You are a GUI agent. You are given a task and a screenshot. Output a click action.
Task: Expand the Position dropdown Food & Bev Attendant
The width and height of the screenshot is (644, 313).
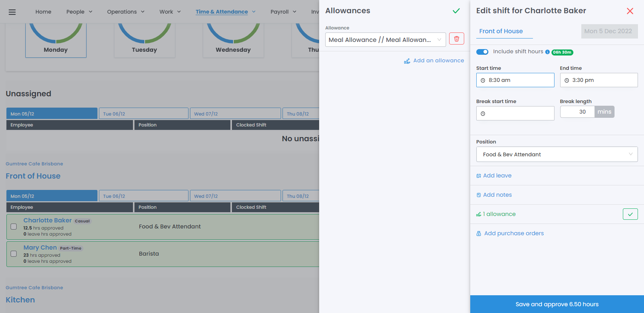557,154
